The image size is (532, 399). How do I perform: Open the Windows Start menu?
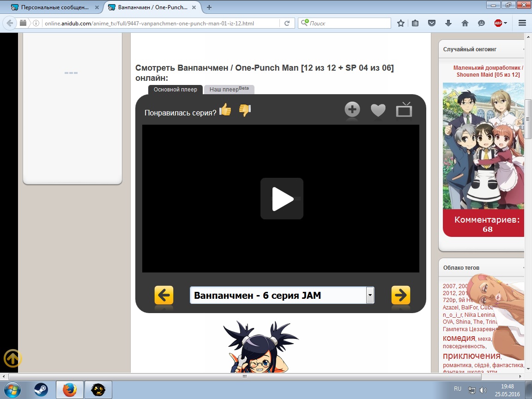(12, 390)
